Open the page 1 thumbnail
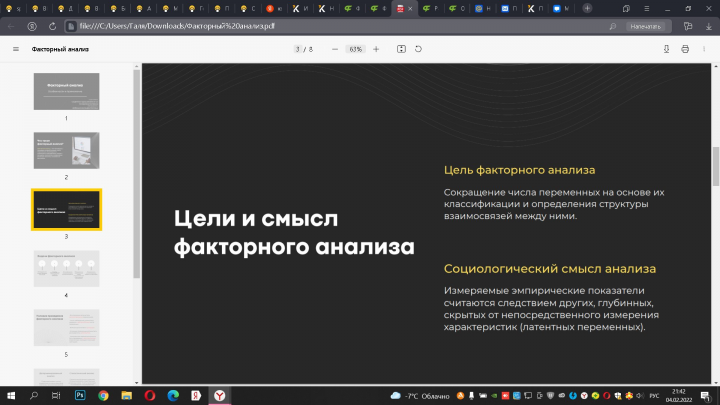Screen dimensions: 720x405 click(67, 91)
